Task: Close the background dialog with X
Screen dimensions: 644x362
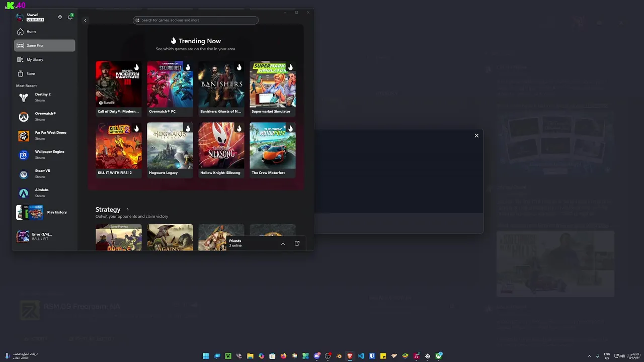Action: tap(476, 135)
